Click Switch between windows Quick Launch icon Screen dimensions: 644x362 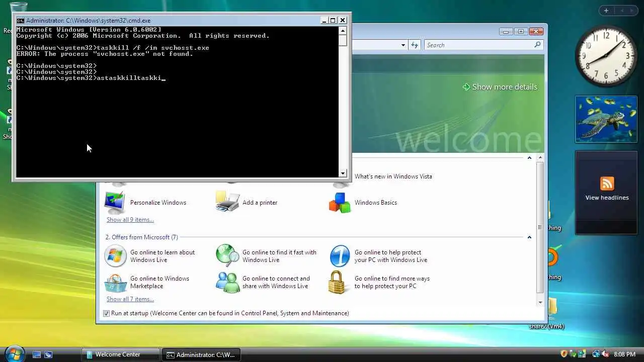point(48,354)
